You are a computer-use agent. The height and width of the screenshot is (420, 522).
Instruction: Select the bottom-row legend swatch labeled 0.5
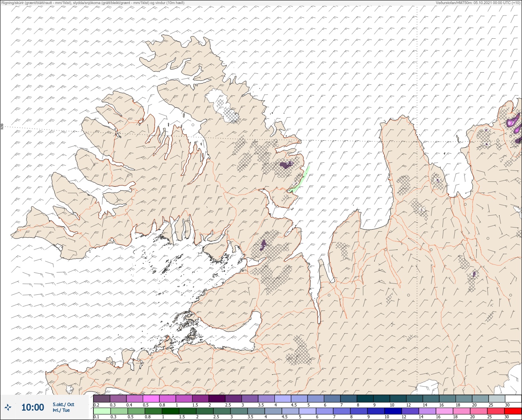click(x=136, y=411)
